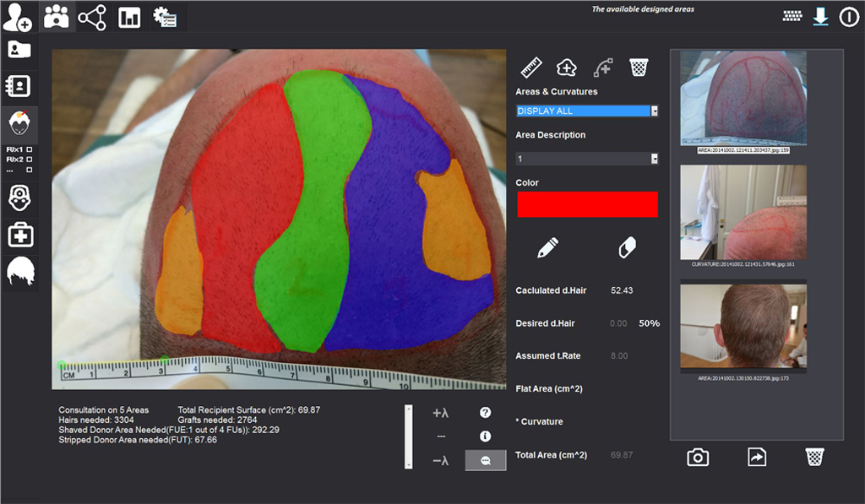This screenshot has height=504, width=865.
Task: Switch to the statistics chart tab
Action: click(129, 17)
